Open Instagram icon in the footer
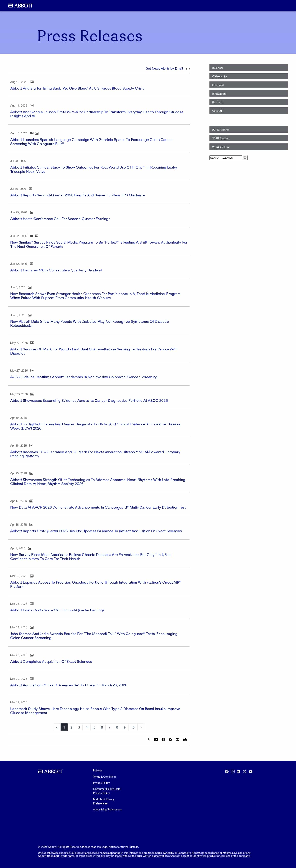 click(233, 771)
